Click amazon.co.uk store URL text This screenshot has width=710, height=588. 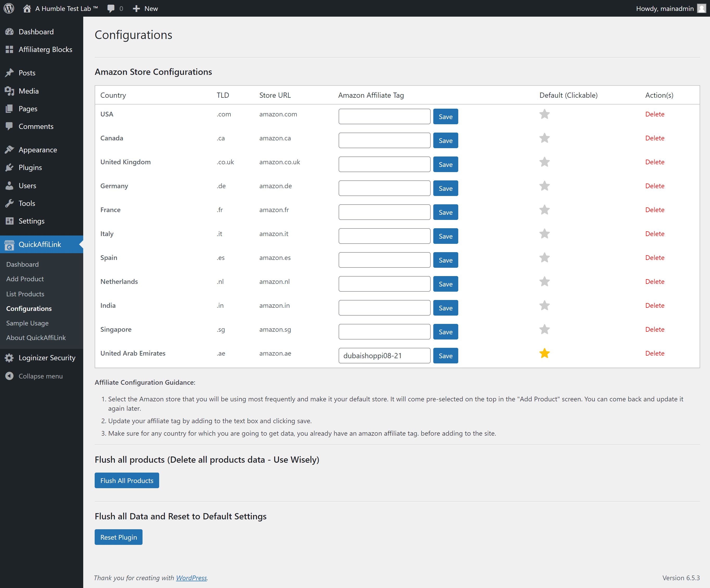click(280, 162)
